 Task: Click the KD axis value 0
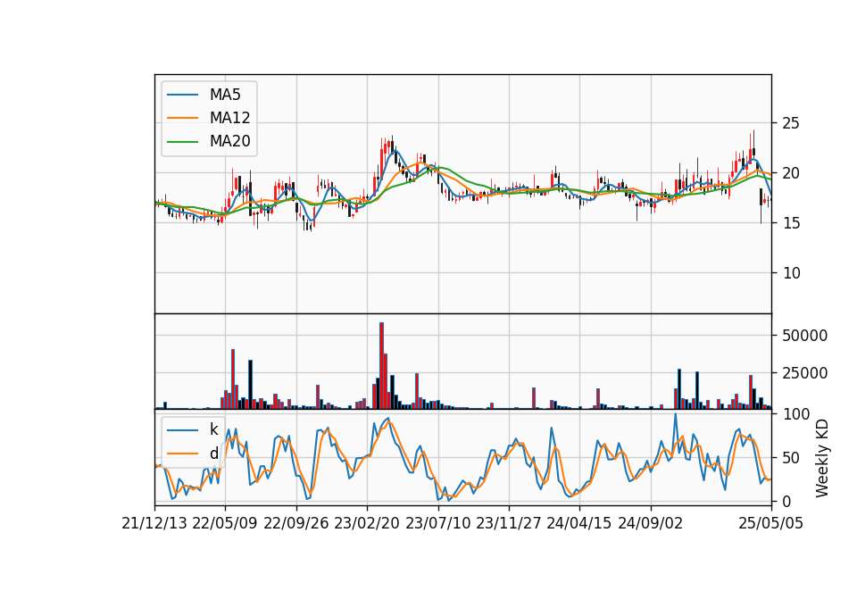point(786,501)
